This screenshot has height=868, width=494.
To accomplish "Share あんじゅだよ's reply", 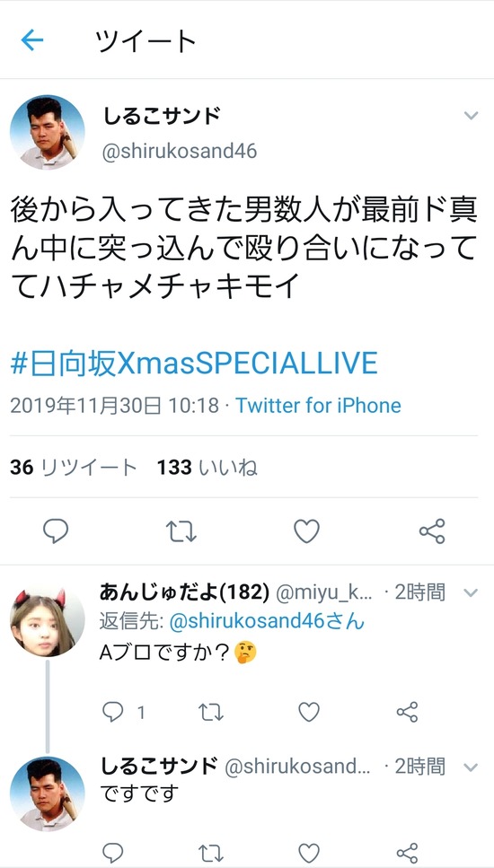I will (408, 712).
